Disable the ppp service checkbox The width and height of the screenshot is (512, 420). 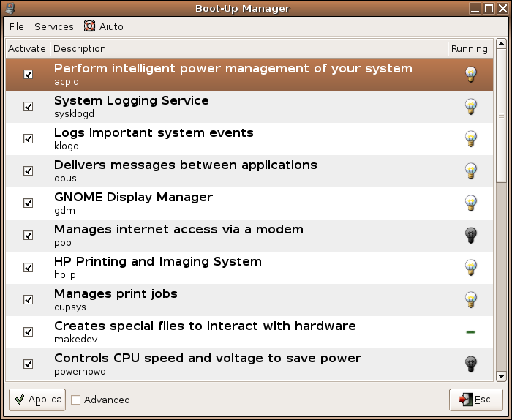coord(28,235)
